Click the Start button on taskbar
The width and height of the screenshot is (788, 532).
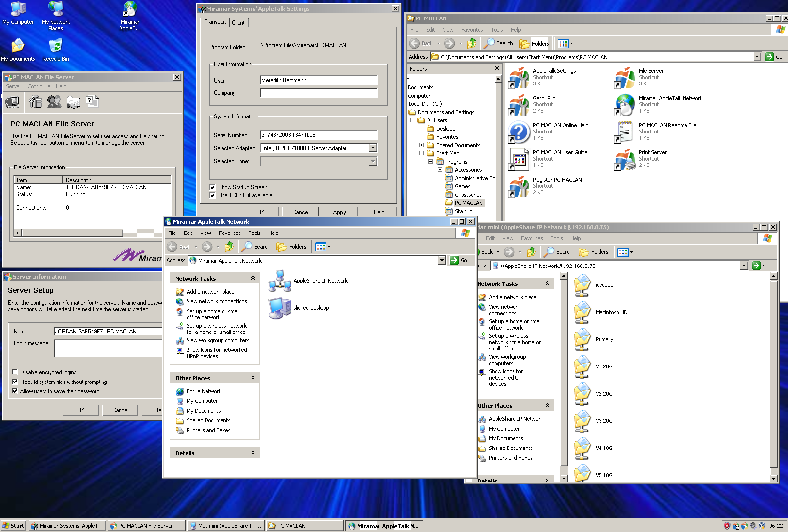(13, 525)
